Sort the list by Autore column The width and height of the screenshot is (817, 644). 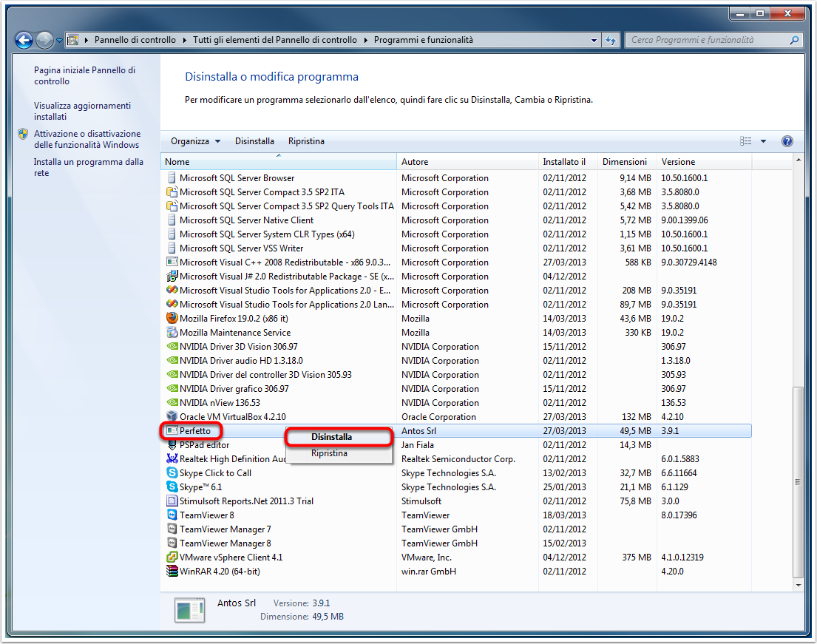tap(467, 162)
